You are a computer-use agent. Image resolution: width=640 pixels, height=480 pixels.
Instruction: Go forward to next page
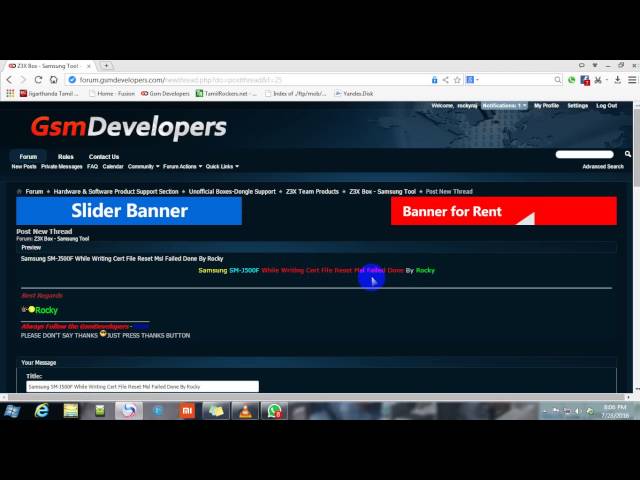coord(23,80)
